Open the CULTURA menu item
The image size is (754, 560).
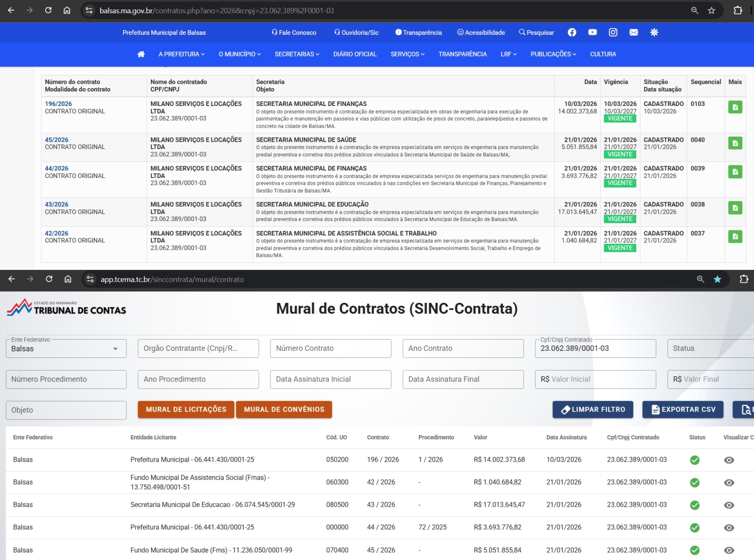[x=603, y=54]
